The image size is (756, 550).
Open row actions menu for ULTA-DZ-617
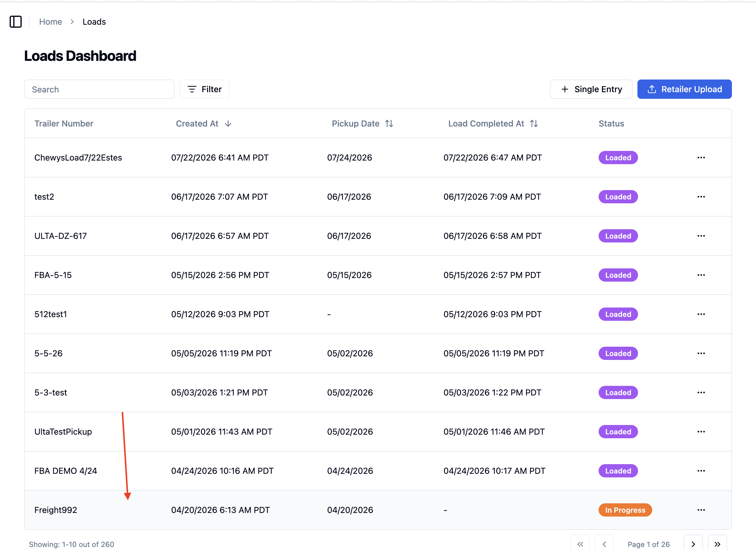(701, 236)
